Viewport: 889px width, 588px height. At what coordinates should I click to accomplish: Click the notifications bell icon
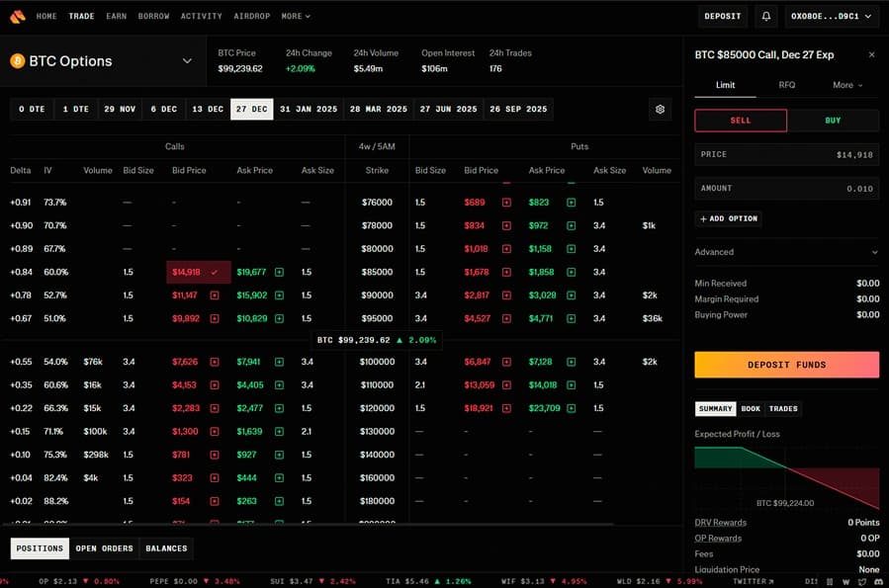pos(765,17)
